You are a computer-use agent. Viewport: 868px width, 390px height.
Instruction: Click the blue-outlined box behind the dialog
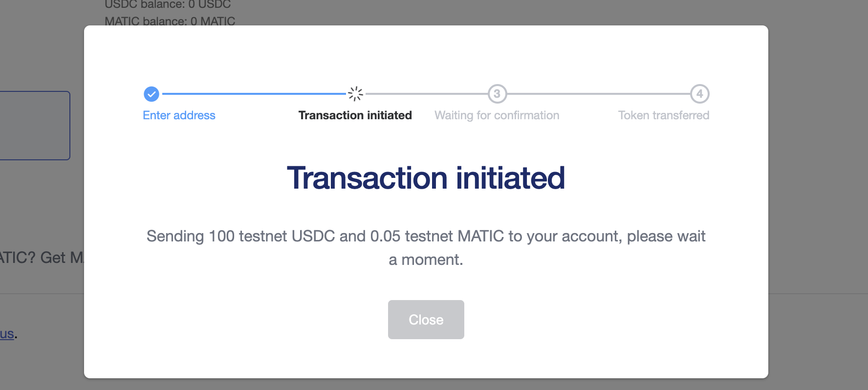[35, 126]
